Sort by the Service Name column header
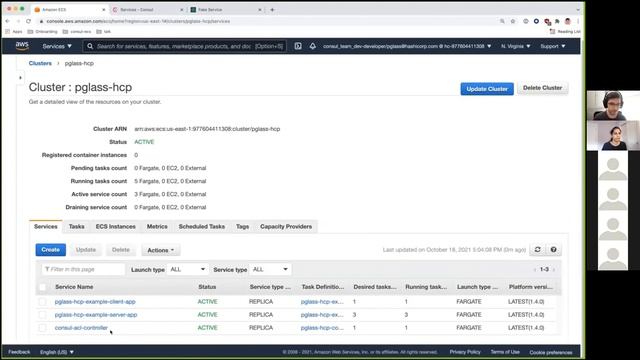This screenshot has width=640, height=360. [x=74, y=287]
